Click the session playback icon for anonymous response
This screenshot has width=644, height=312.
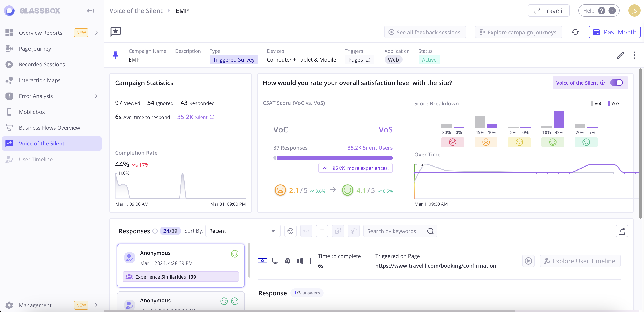529,261
